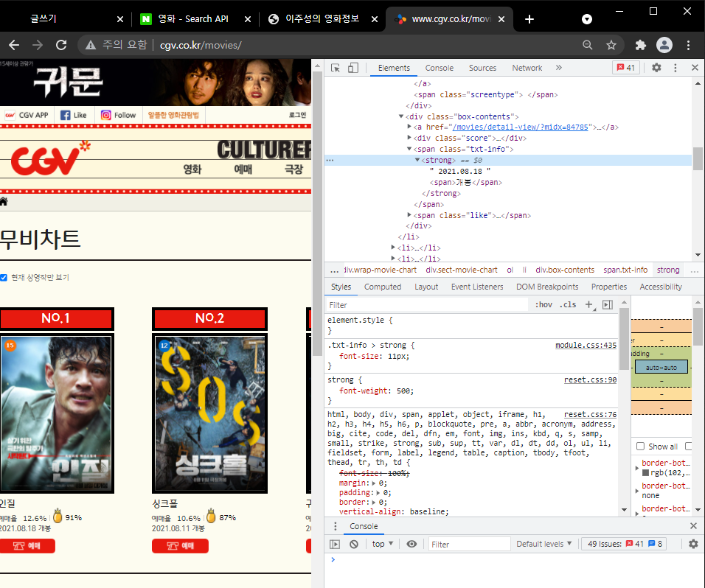Switch to the Network tab
The image size is (705, 588).
tap(527, 68)
